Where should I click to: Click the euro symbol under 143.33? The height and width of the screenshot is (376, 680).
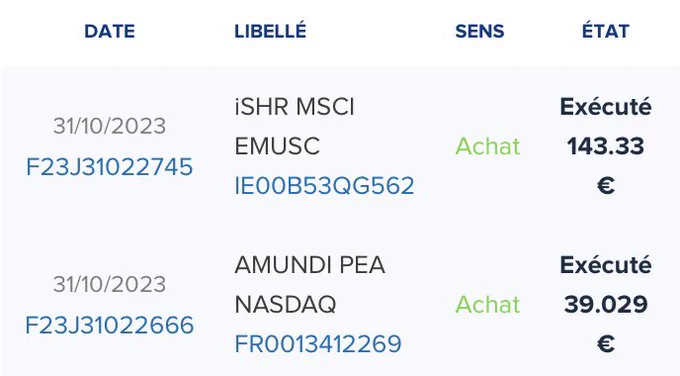[x=606, y=186]
